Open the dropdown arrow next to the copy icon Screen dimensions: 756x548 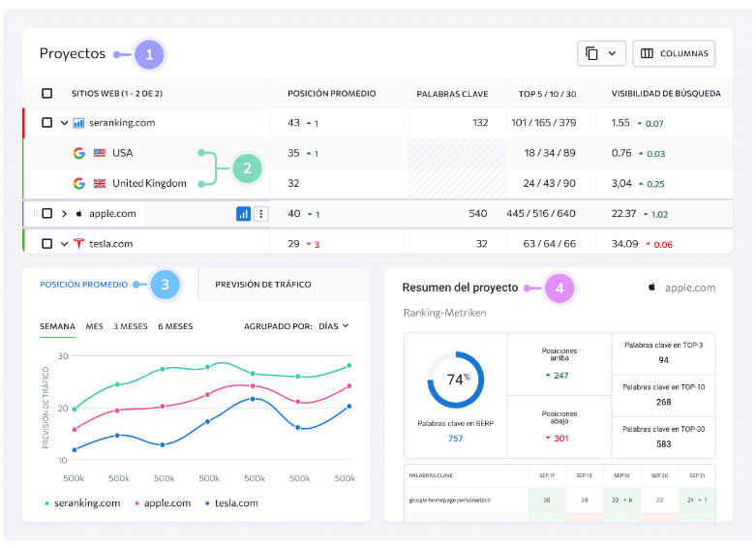(612, 53)
